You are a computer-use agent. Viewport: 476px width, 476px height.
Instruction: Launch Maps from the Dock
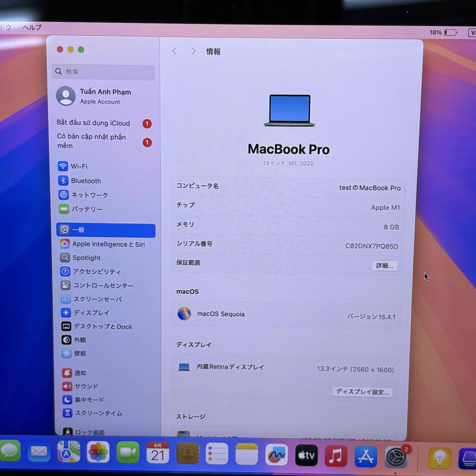point(69,452)
